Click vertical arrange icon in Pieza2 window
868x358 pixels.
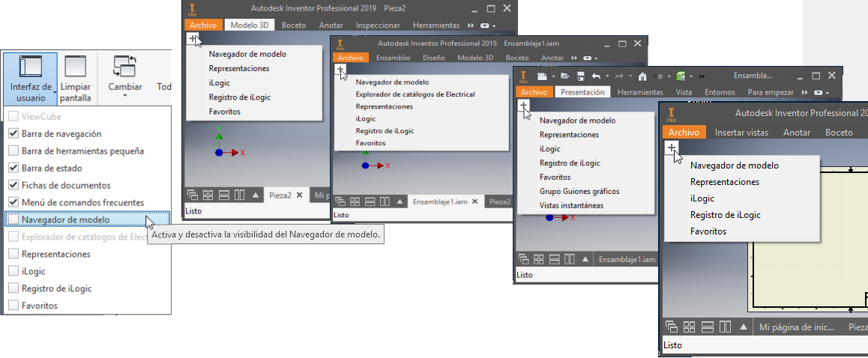pyautogui.click(x=240, y=195)
